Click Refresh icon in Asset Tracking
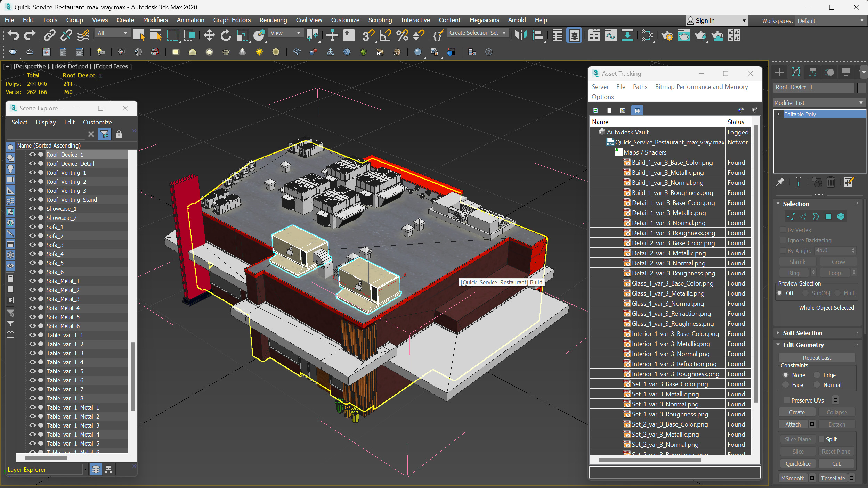The height and width of the screenshot is (488, 868). (596, 110)
